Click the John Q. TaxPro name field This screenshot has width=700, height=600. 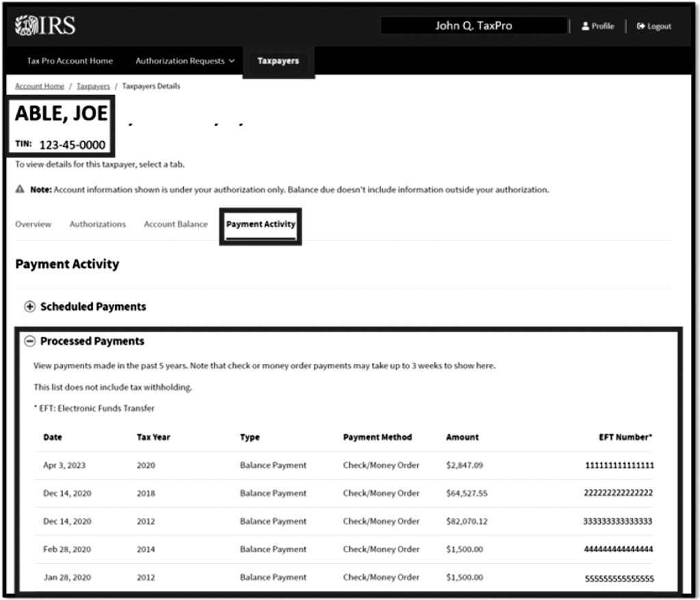tap(474, 25)
